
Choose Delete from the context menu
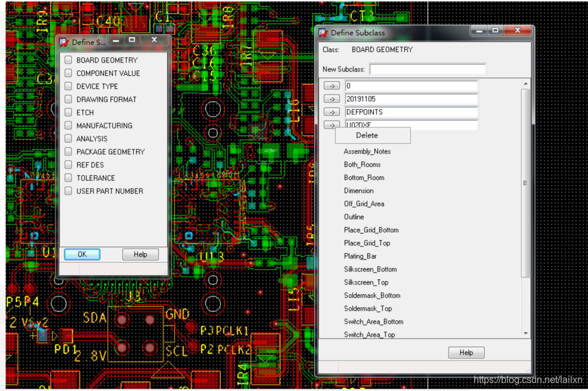(367, 136)
